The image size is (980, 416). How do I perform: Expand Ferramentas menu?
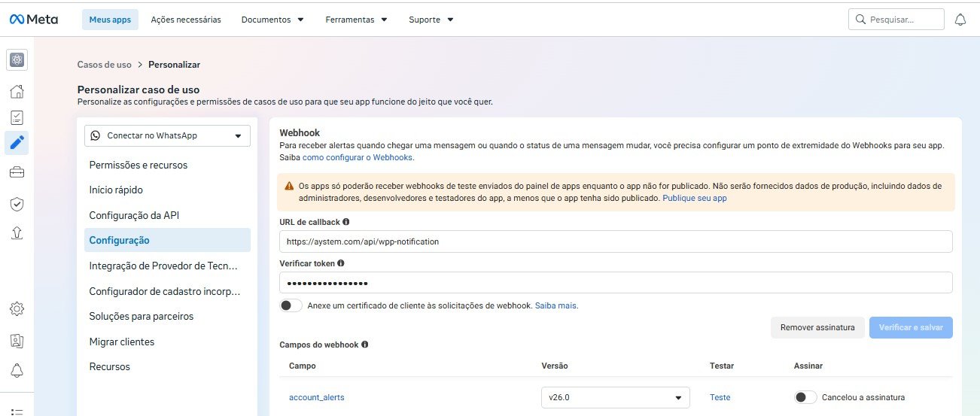pyautogui.click(x=357, y=20)
